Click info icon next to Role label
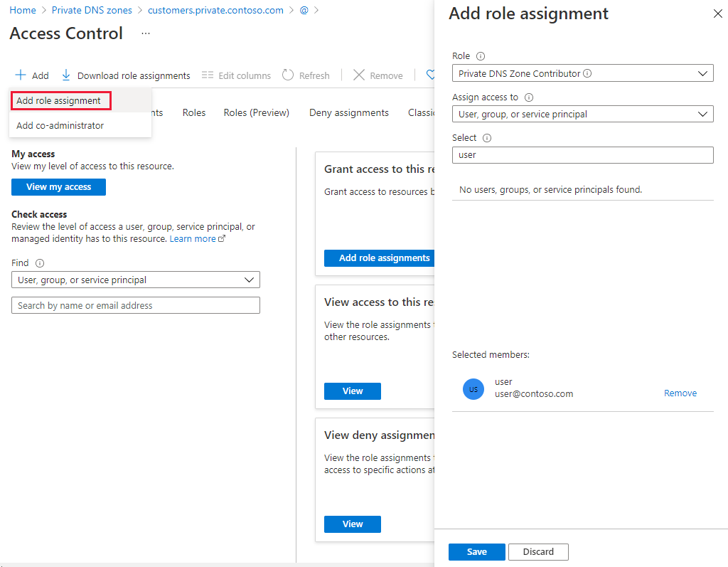 481,56
